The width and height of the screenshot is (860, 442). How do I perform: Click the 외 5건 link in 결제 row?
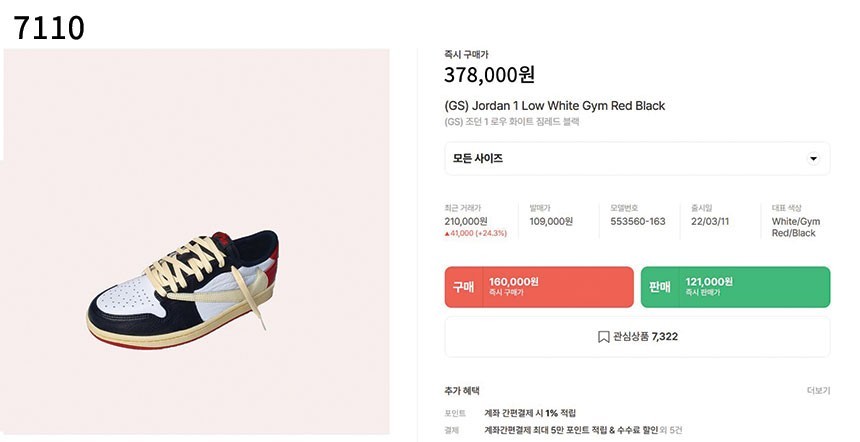(x=672, y=430)
